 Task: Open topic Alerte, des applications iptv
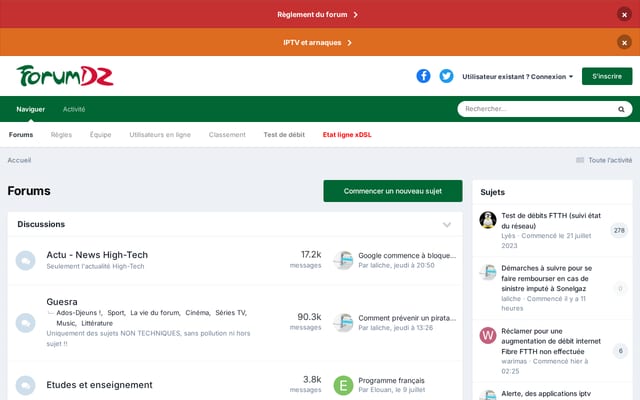tap(546, 393)
